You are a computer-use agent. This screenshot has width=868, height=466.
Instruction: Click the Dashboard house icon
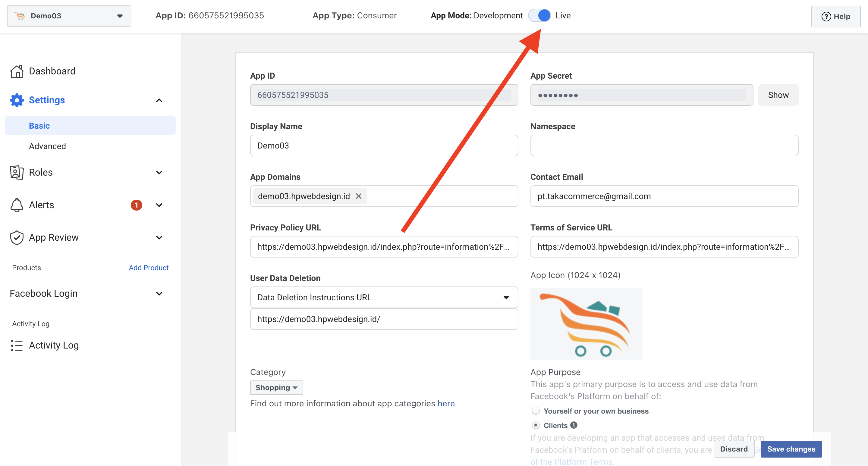(17, 71)
